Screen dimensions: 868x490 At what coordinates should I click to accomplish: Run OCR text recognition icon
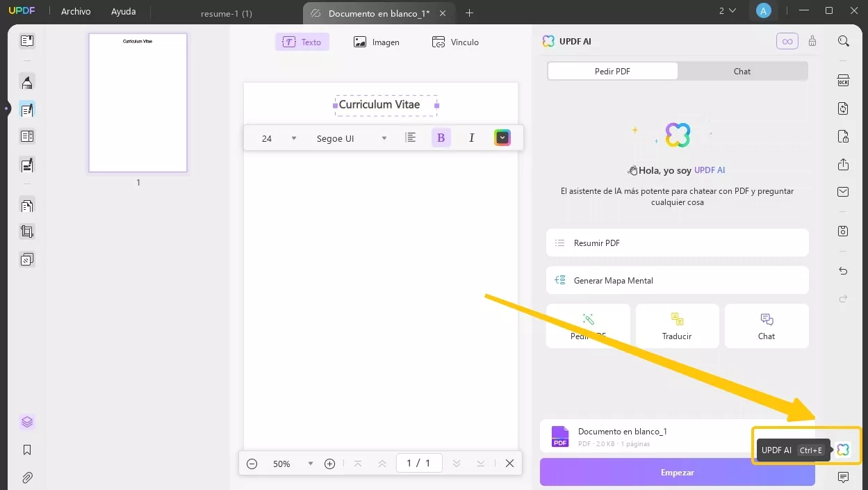click(x=843, y=80)
